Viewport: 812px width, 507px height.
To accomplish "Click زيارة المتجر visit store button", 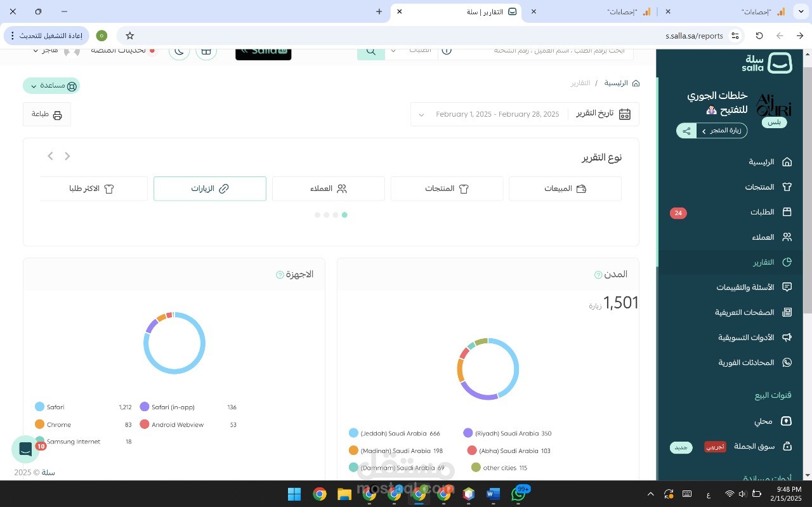I will [722, 131].
